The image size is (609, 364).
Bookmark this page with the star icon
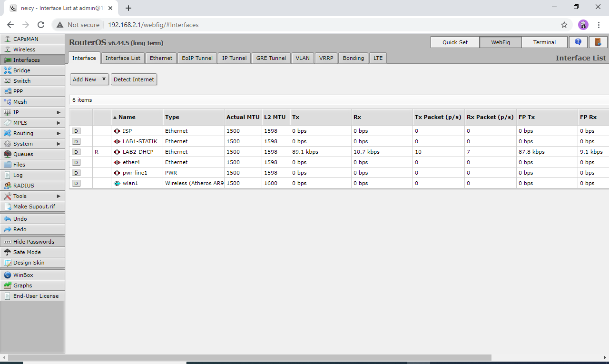coord(564,25)
